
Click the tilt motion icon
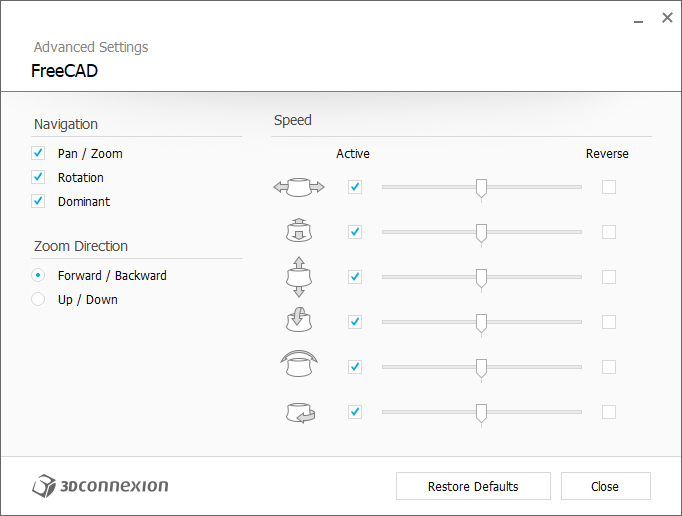[299, 322]
